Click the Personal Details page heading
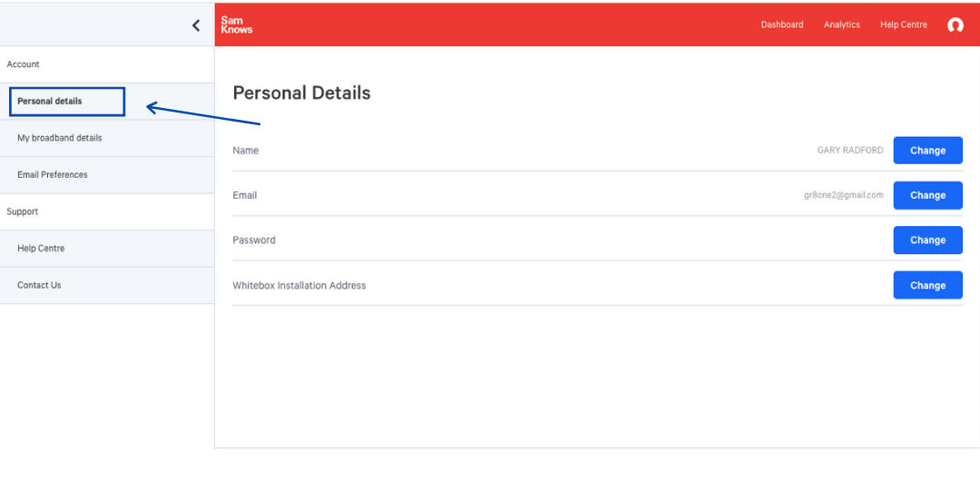The height and width of the screenshot is (490, 980). click(302, 93)
